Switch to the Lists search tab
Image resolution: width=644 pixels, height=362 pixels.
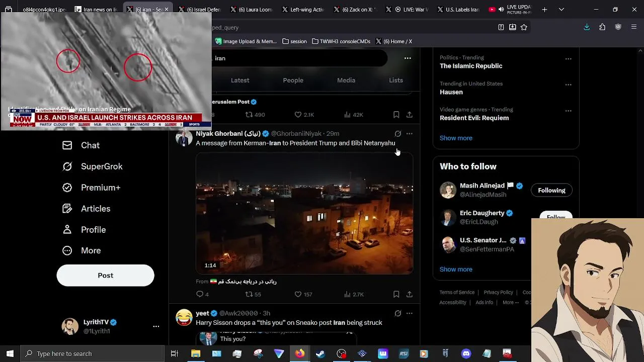(396, 80)
